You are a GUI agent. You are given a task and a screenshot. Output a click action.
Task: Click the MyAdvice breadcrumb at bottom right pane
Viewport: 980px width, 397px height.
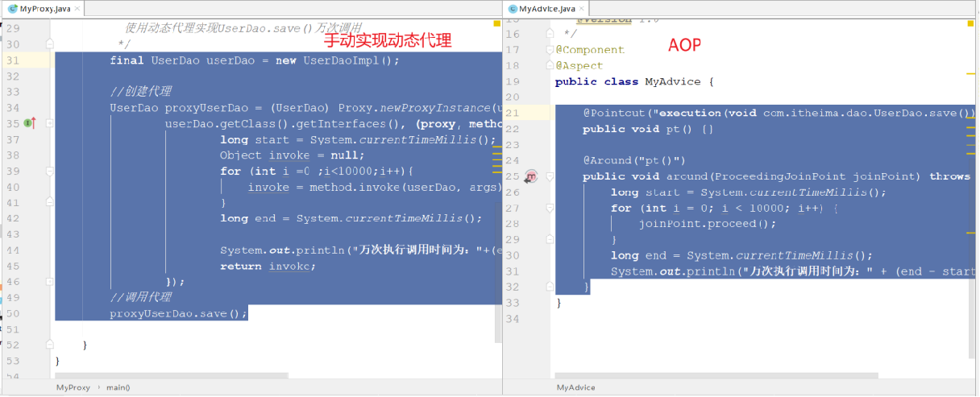pyautogui.click(x=575, y=387)
